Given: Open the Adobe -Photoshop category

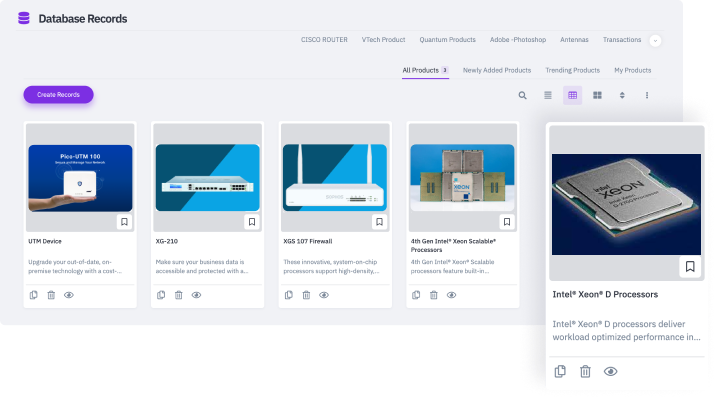Looking at the screenshot, I should click(518, 40).
